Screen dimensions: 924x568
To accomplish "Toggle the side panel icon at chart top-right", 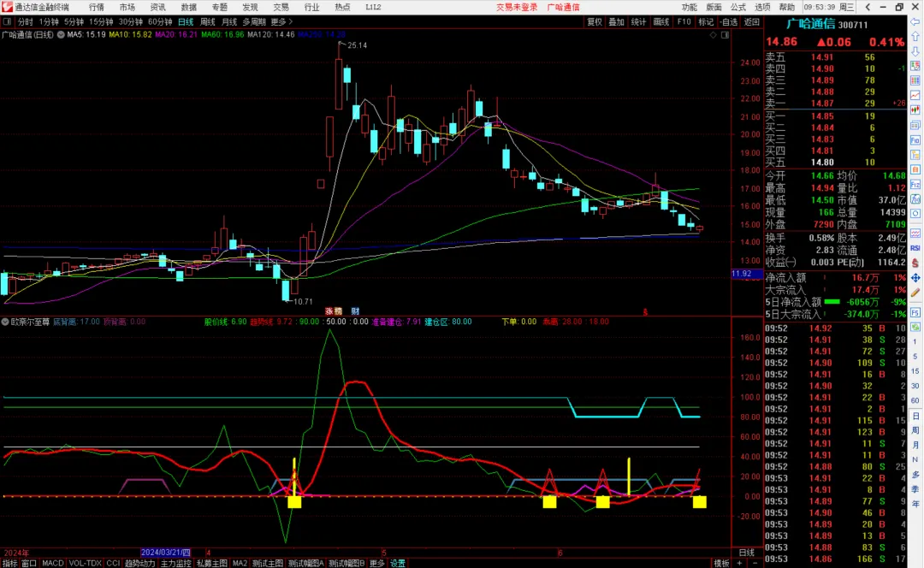I will (725, 35).
